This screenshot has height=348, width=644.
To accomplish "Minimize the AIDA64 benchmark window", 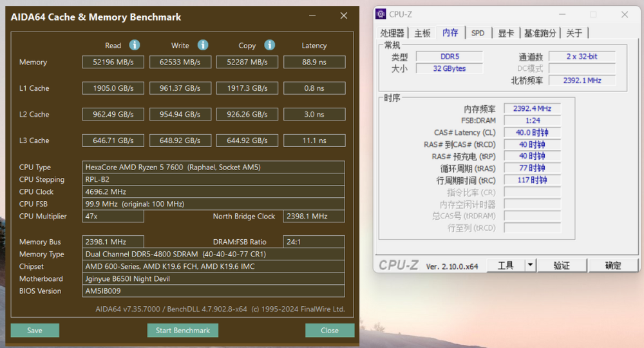I will click(x=312, y=15).
